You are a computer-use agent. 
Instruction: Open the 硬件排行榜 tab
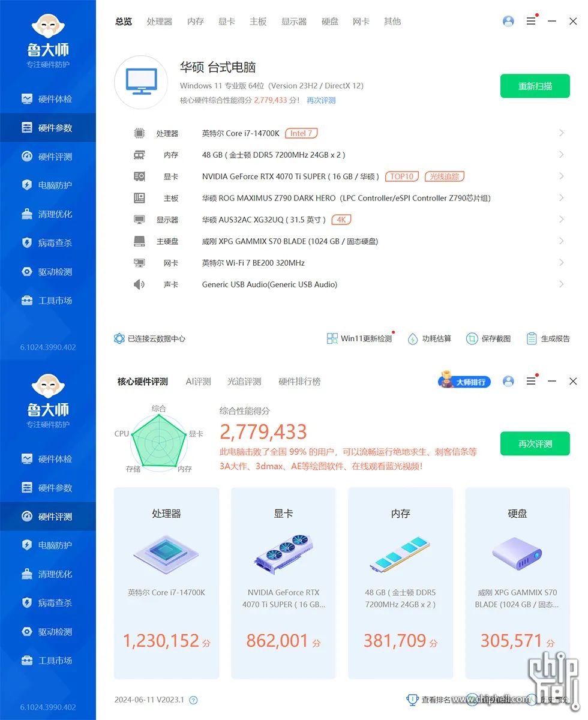tap(299, 382)
